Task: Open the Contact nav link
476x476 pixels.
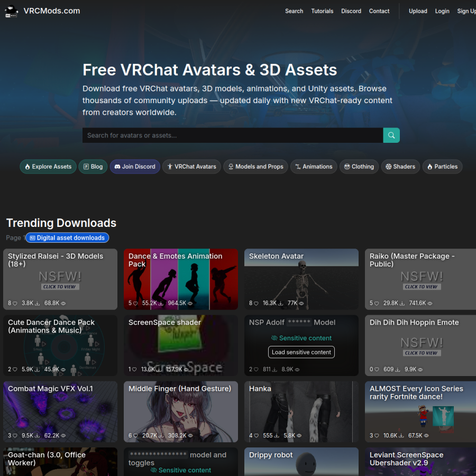Action: click(x=379, y=11)
